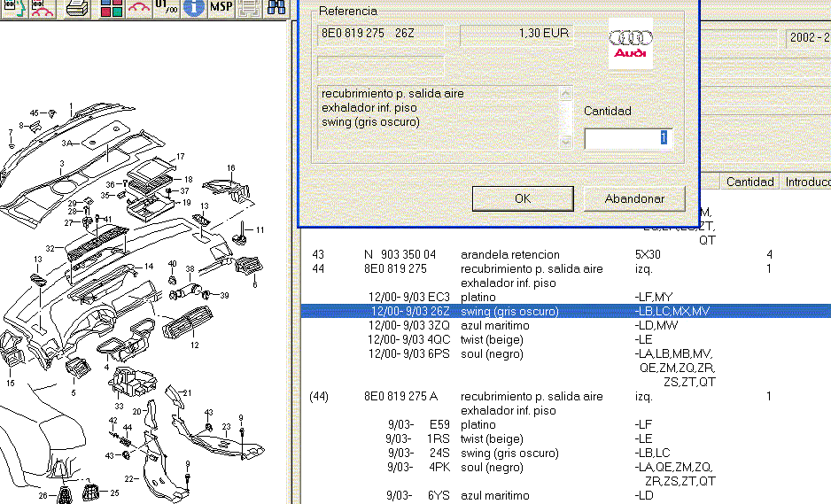831x504 pixels.
Task: Click the description box scroll-down arrow
Action: click(x=565, y=142)
